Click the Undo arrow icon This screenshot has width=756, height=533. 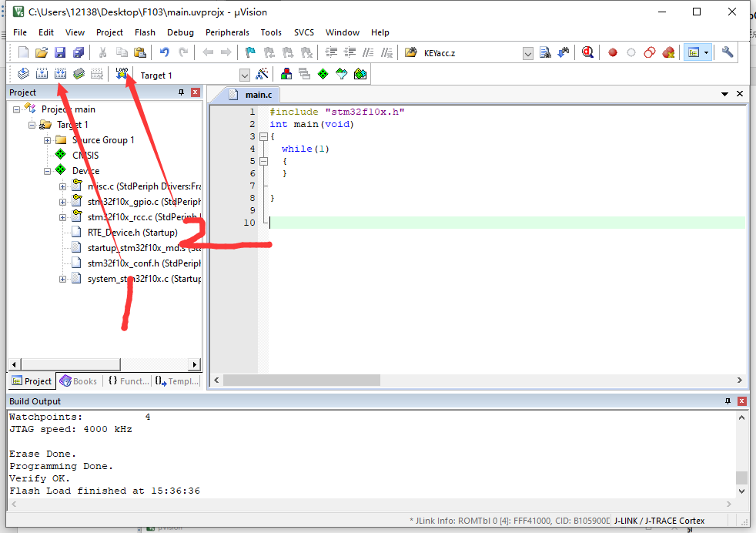coord(164,52)
